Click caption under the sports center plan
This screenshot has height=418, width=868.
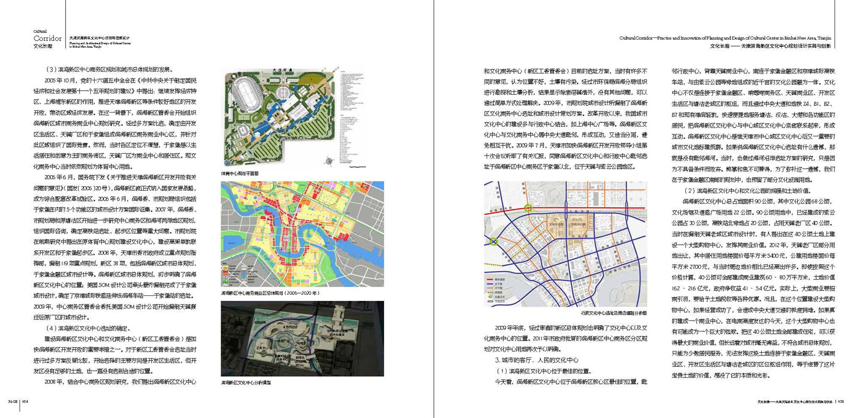pyautogui.click(x=241, y=173)
